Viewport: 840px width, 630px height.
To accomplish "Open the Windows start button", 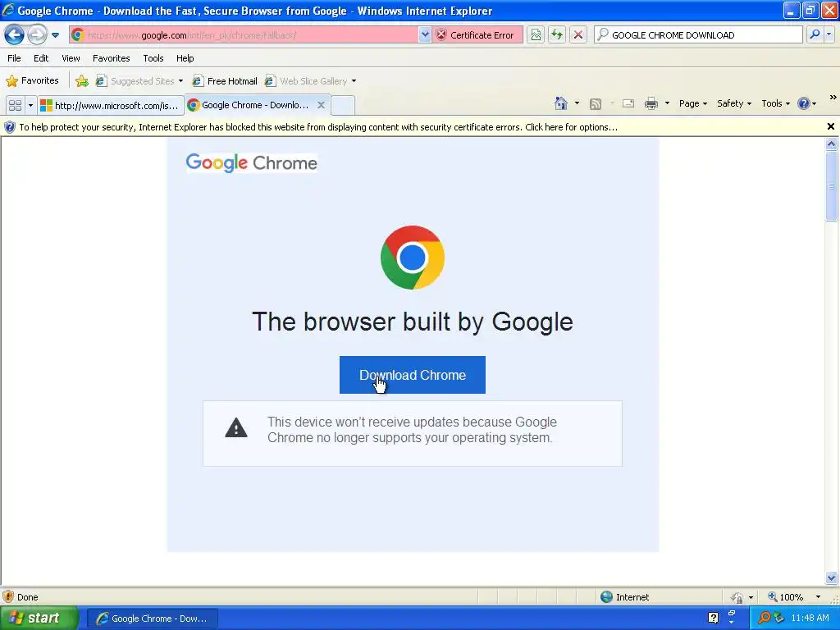I will pyautogui.click(x=38, y=619).
